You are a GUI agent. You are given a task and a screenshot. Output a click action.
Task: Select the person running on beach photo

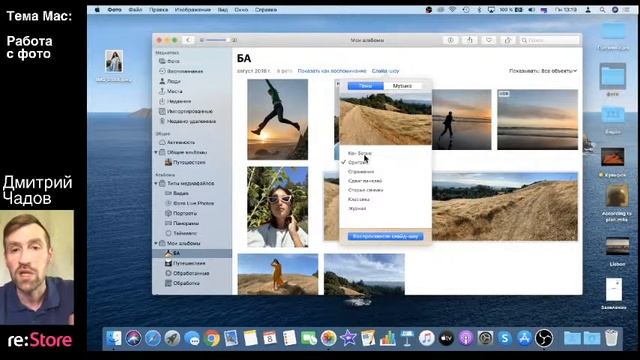[x=462, y=120]
